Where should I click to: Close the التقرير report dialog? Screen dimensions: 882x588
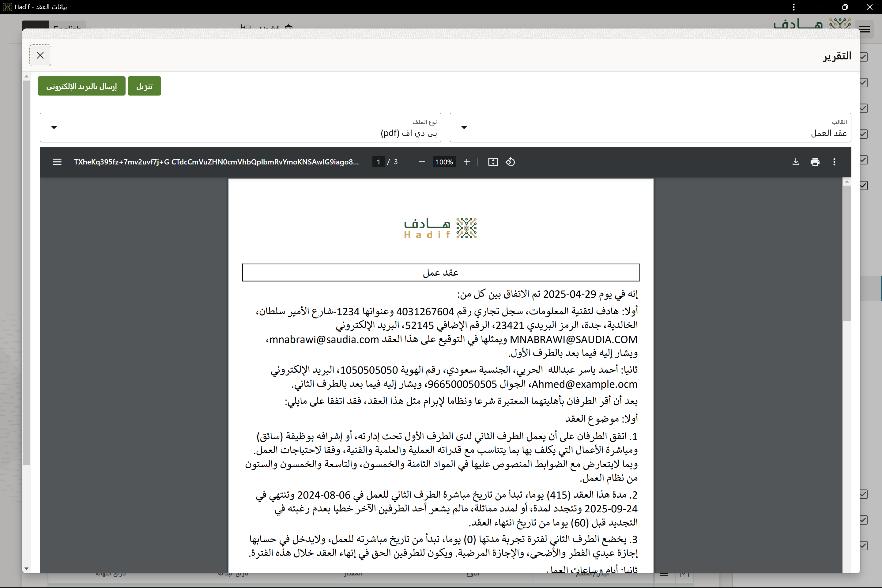click(x=40, y=55)
